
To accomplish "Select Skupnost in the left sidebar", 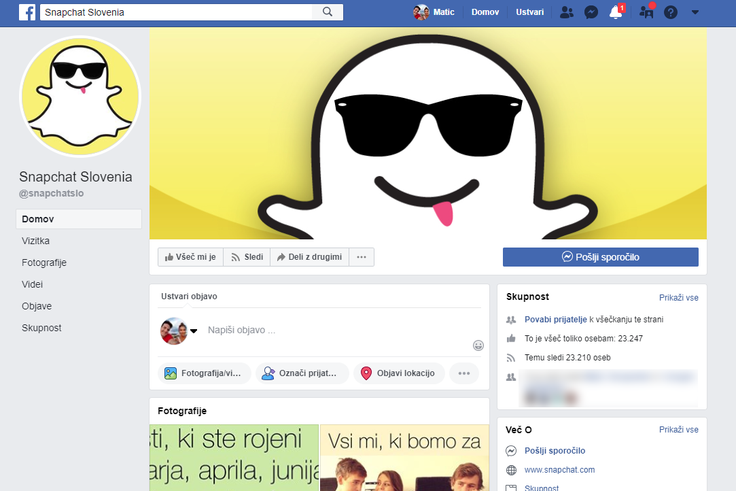I will 41,328.
